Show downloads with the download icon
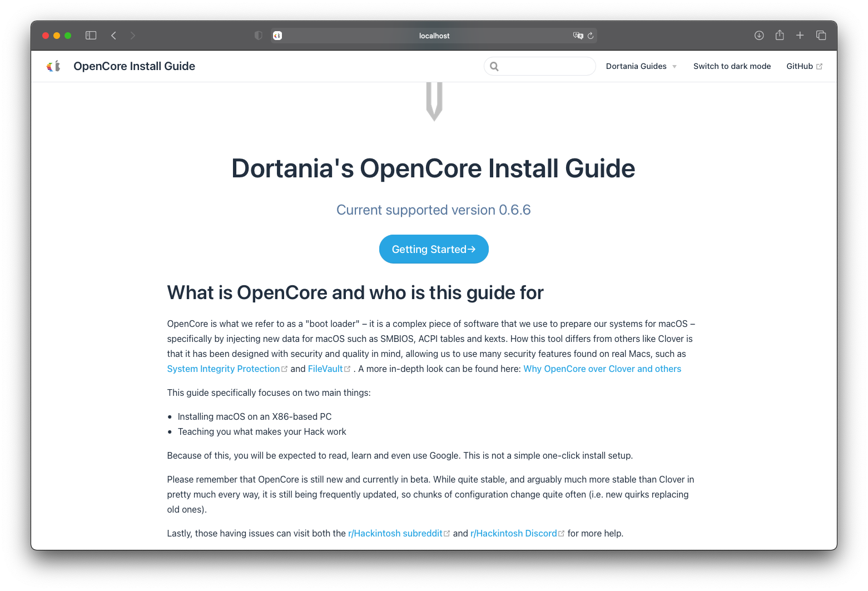Viewport: 868px width, 591px height. [x=759, y=36]
